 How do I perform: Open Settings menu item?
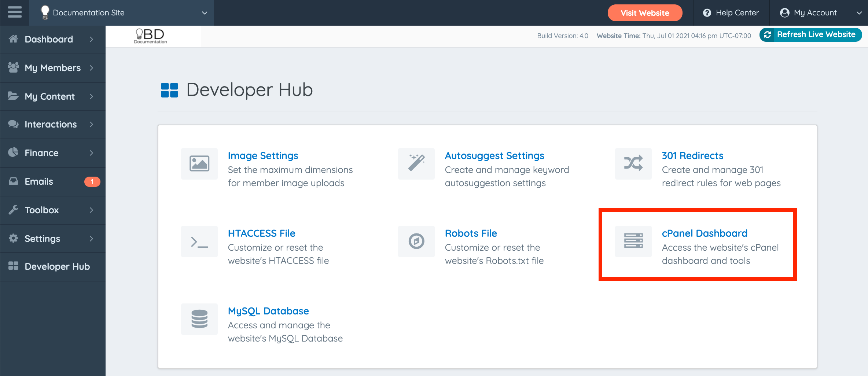tap(53, 239)
